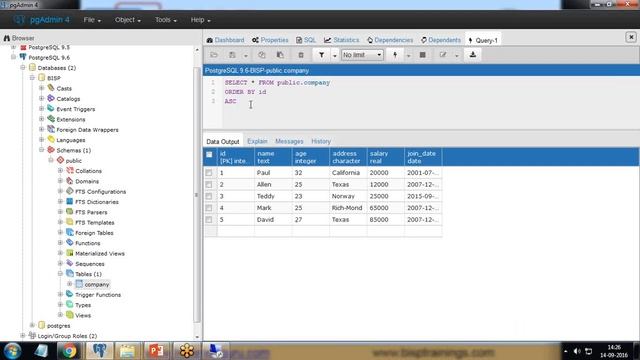The width and height of the screenshot is (640, 360).
Task: Check the row checkbox for David
Action: [209, 220]
